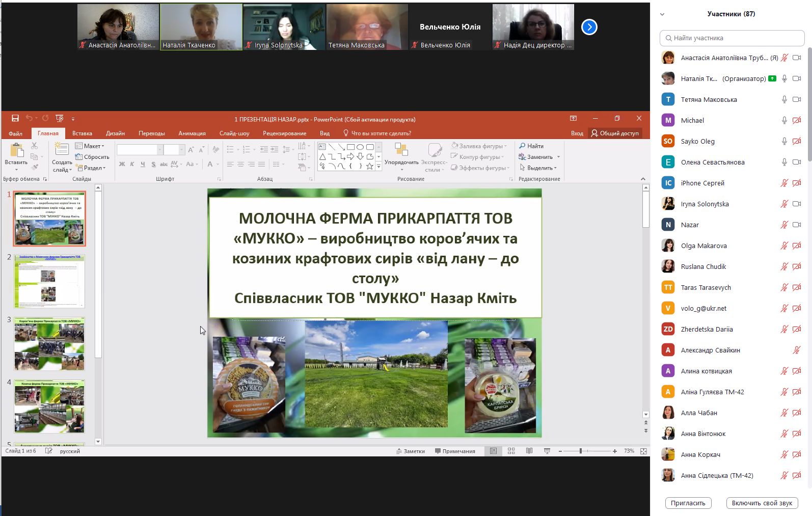
Task: Open the Раздел section dropdown
Action: point(91,168)
